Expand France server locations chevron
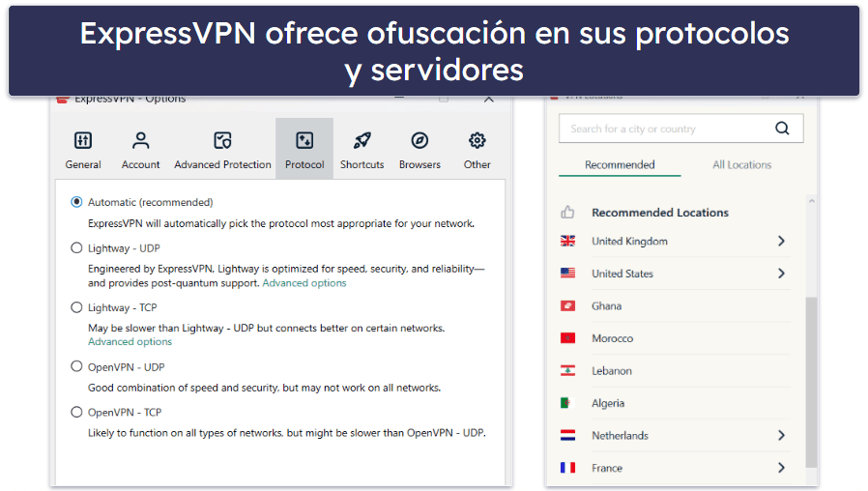This screenshot has height=491, width=868. click(x=781, y=468)
